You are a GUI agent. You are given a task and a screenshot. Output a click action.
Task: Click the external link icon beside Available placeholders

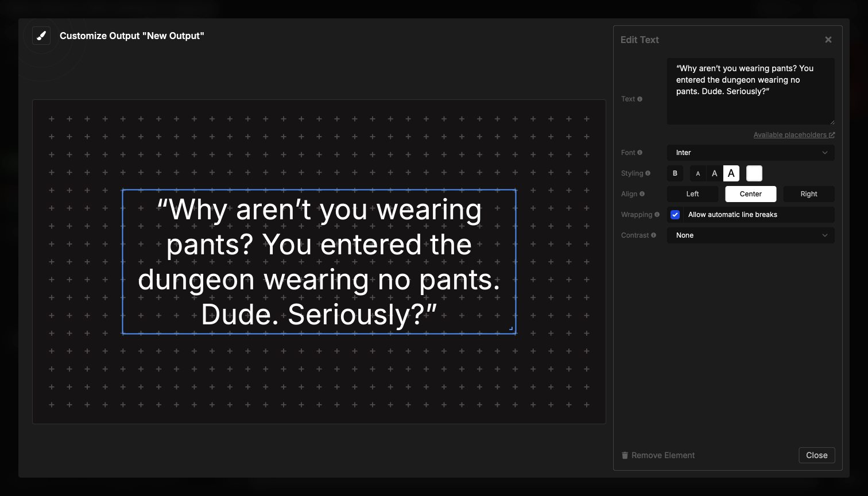click(831, 134)
